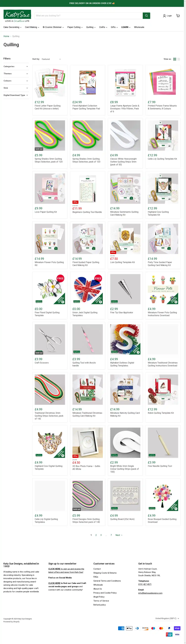
Task: Open the shopping cart icon
Action: (x=178, y=16)
